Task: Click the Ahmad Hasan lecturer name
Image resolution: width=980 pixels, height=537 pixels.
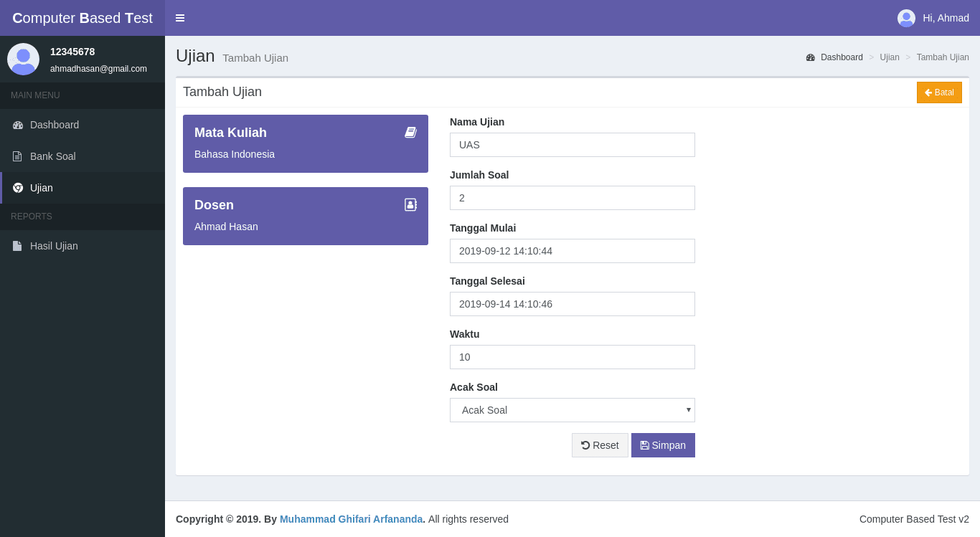Action: pos(226,227)
